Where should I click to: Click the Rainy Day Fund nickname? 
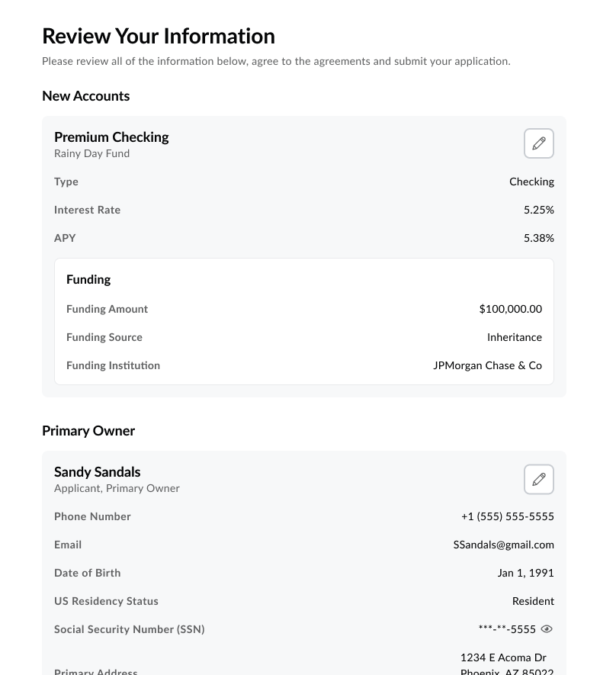[91, 153]
